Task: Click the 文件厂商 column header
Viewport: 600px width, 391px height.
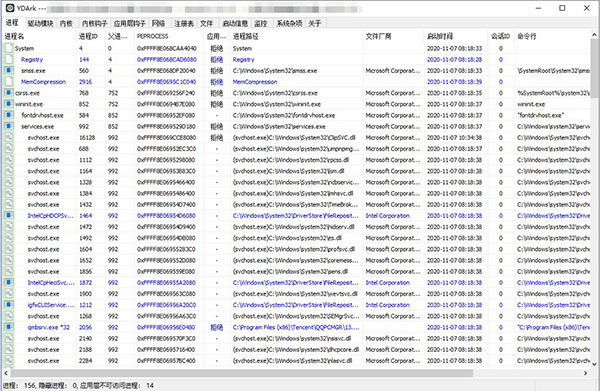Action: click(378, 36)
